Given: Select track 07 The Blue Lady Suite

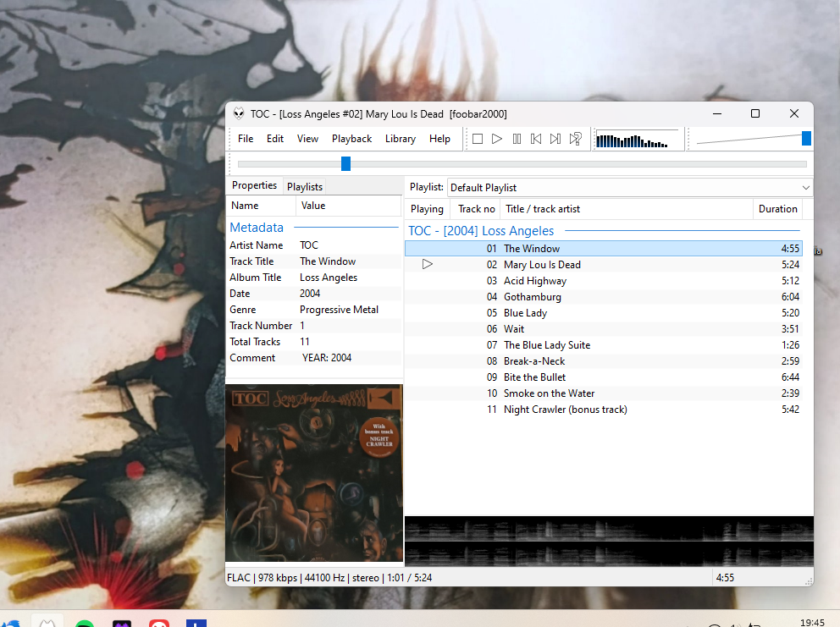Looking at the screenshot, I should coord(604,345).
